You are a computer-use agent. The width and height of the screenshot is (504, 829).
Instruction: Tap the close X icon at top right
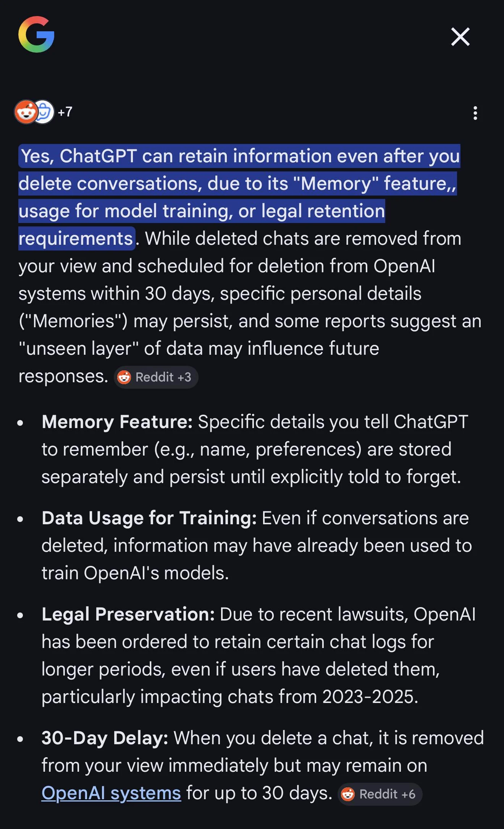[x=460, y=37]
